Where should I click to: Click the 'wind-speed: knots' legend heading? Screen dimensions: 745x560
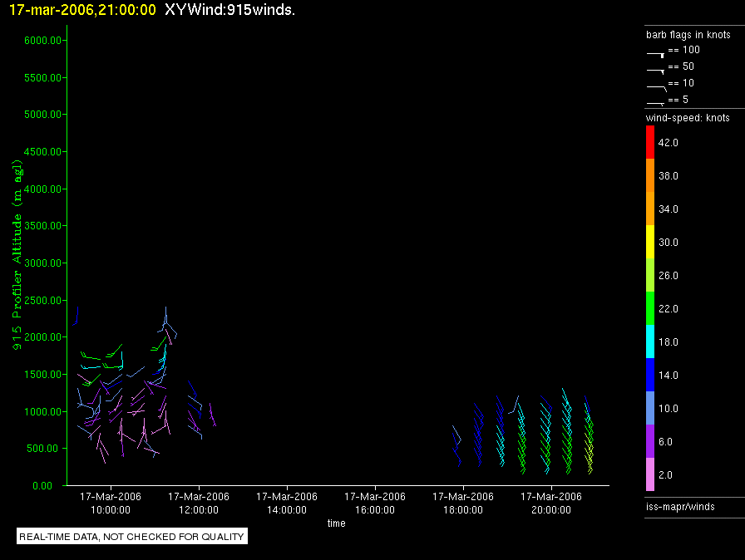pyautogui.click(x=688, y=118)
